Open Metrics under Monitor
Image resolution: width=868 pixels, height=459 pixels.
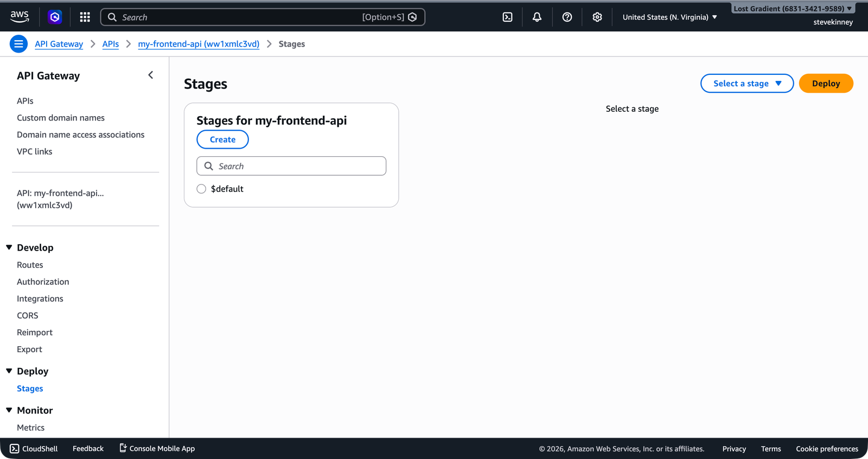(31, 428)
